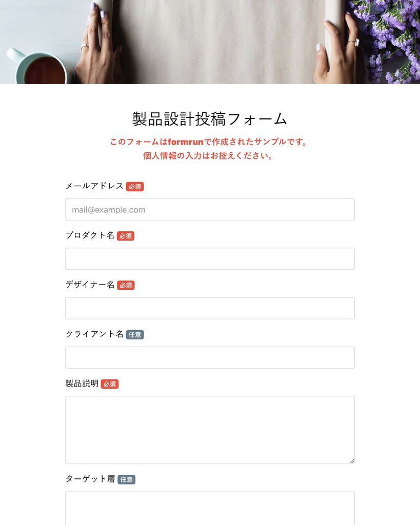
Task: Click the 必須 badge next to プロダクト名
Action: pos(126,236)
